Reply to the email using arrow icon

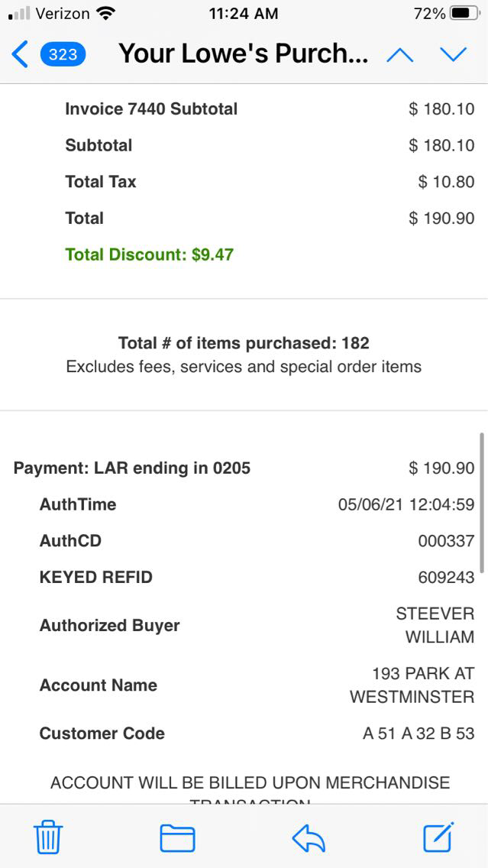point(309,838)
